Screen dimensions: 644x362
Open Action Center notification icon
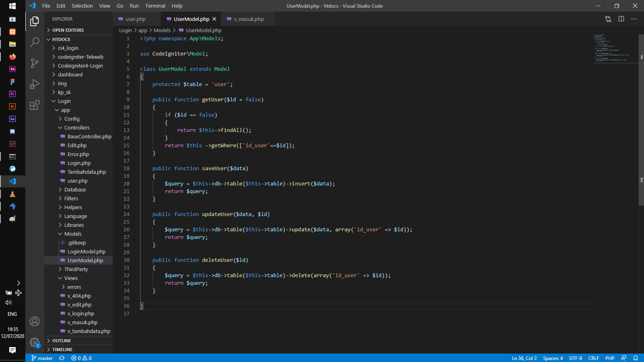[12, 350]
